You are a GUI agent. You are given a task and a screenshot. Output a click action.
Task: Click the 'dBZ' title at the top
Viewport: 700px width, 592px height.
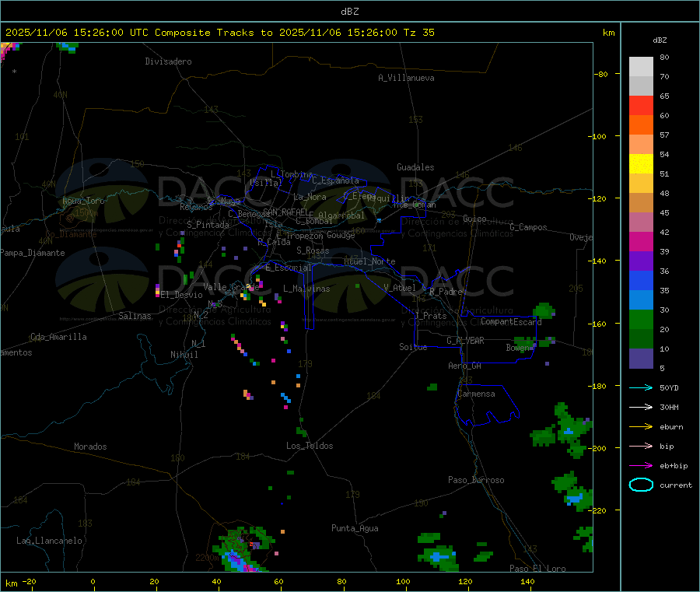click(x=349, y=12)
